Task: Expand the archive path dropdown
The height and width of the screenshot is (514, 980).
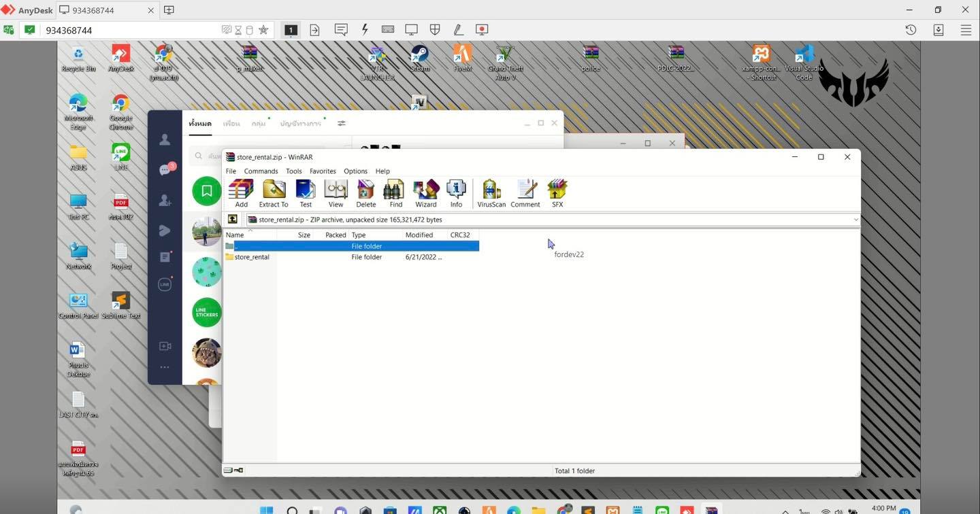Action: tap(855, 220)
